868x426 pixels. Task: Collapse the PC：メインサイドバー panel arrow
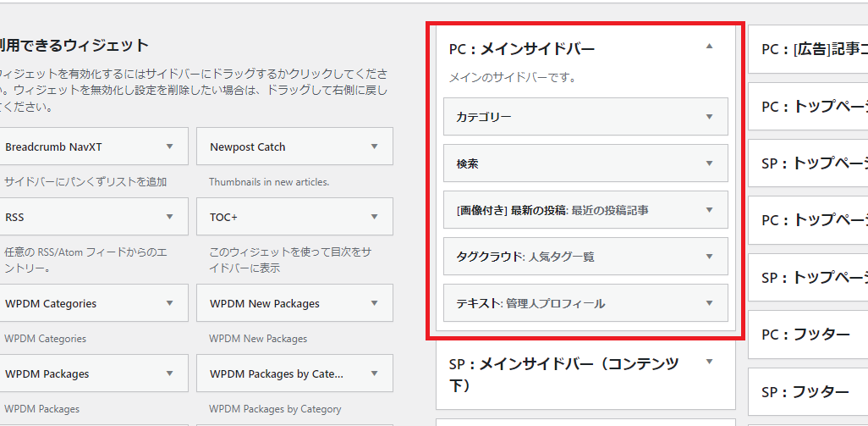709,47
